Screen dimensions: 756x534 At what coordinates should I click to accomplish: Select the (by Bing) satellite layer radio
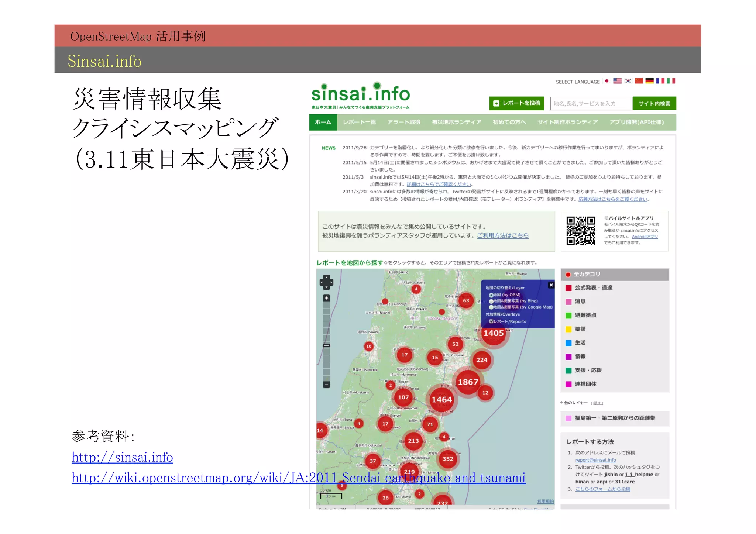click(491, 301)
